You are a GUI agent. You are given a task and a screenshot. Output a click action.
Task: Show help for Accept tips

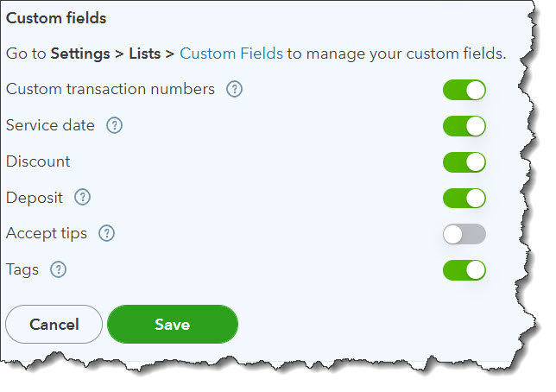click(106, 233)
